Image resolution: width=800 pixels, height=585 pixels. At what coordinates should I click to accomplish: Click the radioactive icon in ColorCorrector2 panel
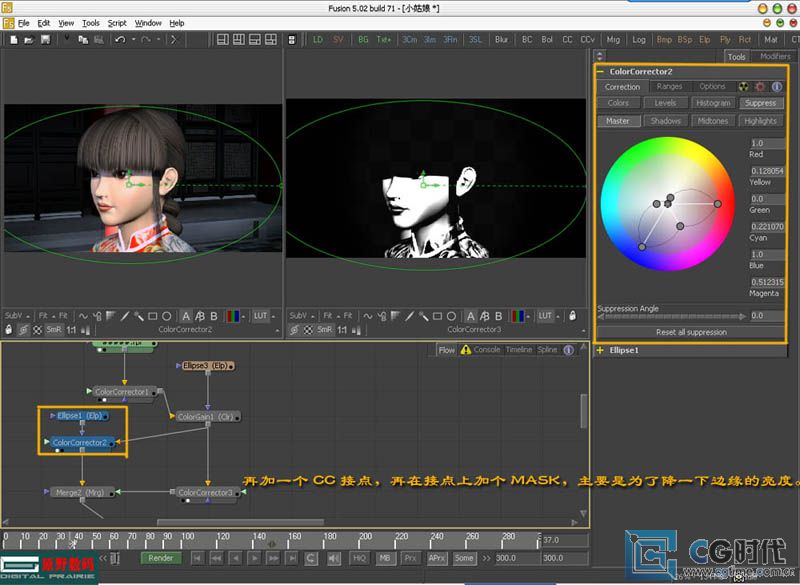(x=743, y=87)
